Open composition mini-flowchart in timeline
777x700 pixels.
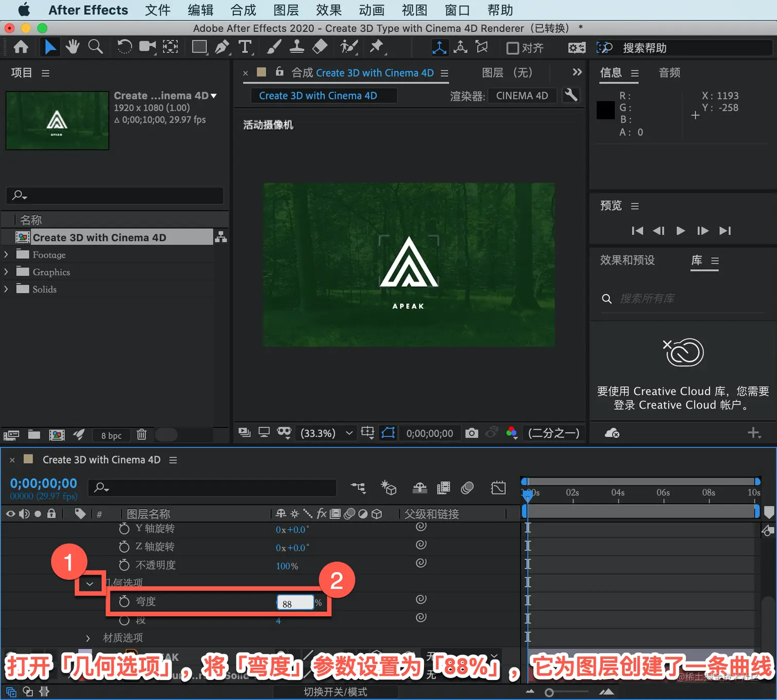tap(358, 487)
